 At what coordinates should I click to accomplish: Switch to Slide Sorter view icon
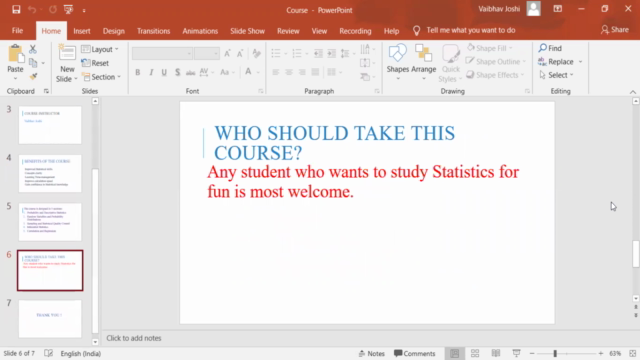[475, 353]
